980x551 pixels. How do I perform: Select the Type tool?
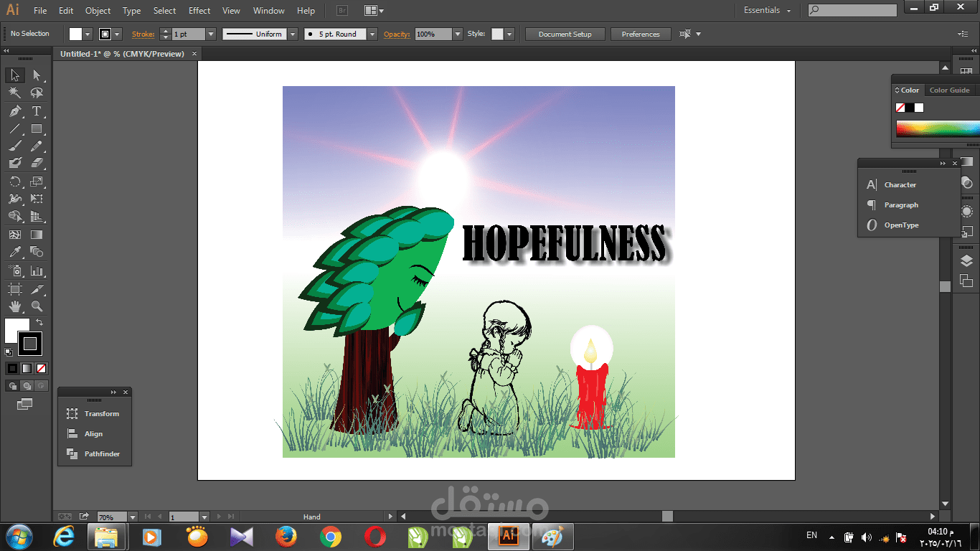[x=37, y=111]
